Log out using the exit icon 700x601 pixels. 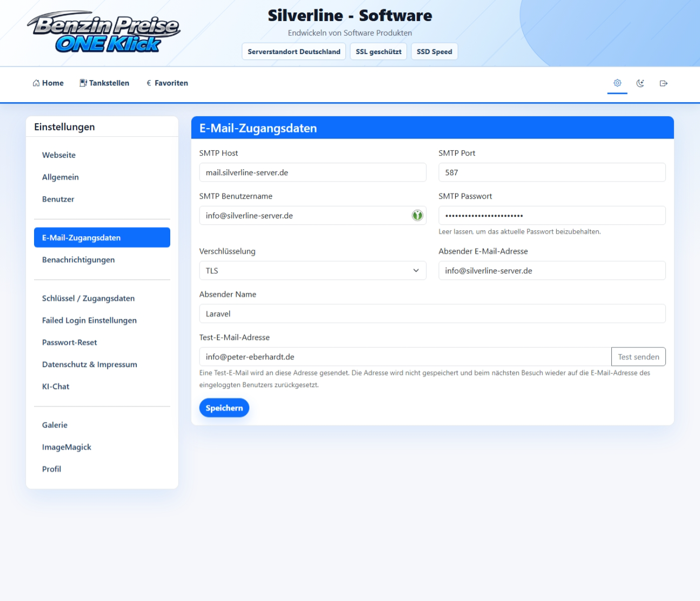(x=664, y=83)
